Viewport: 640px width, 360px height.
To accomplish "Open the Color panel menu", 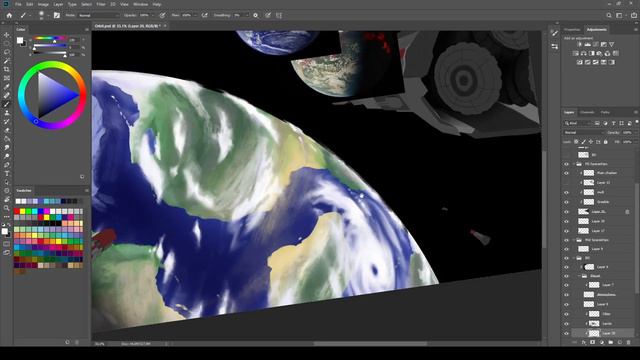I will click(87, 30).
